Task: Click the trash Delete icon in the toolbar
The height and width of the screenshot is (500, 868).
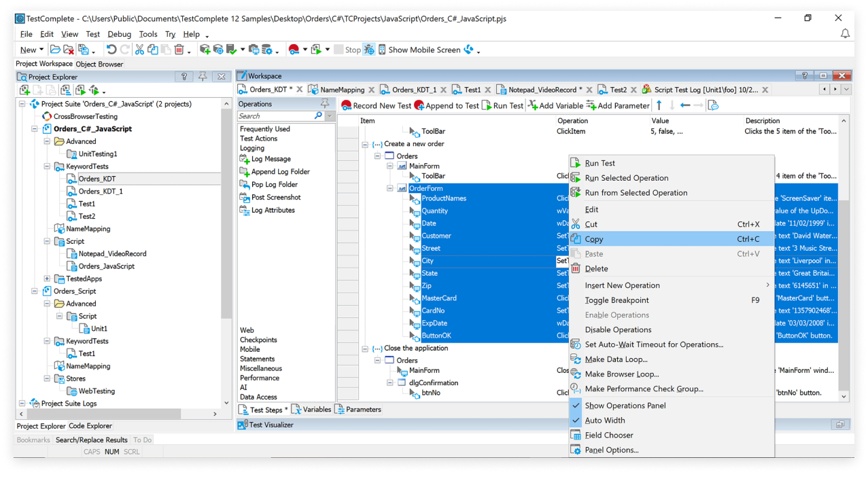Action: 179,50
